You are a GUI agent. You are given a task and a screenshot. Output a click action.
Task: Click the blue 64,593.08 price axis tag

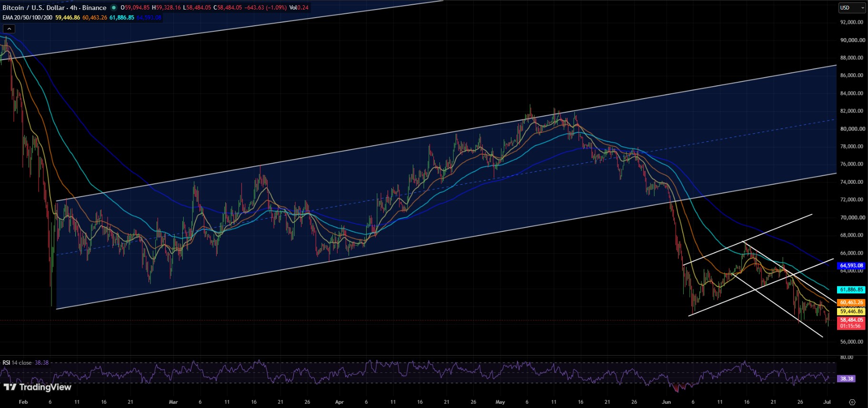pyautogui.click(x=851, y=266)
